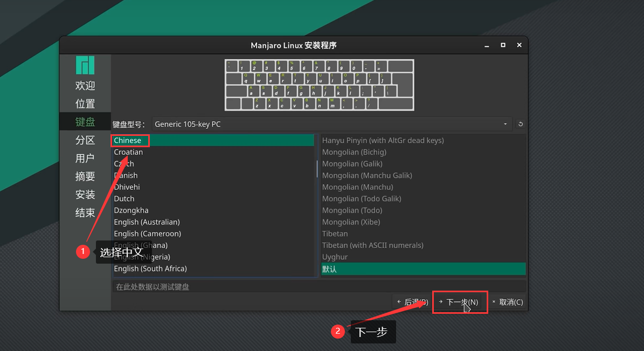
Task: Click the 取消(C) cancel button
Action: pos(508,302)
